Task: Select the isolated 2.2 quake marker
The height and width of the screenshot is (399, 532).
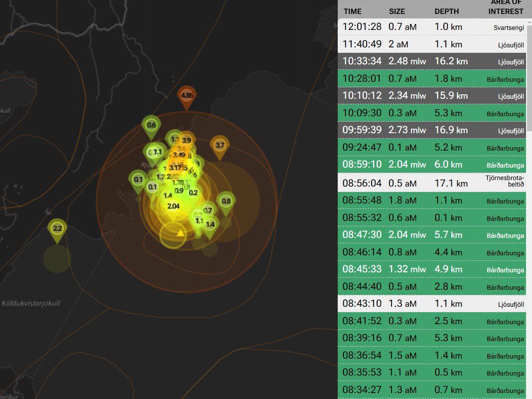Action: click(x=57, y=228)
